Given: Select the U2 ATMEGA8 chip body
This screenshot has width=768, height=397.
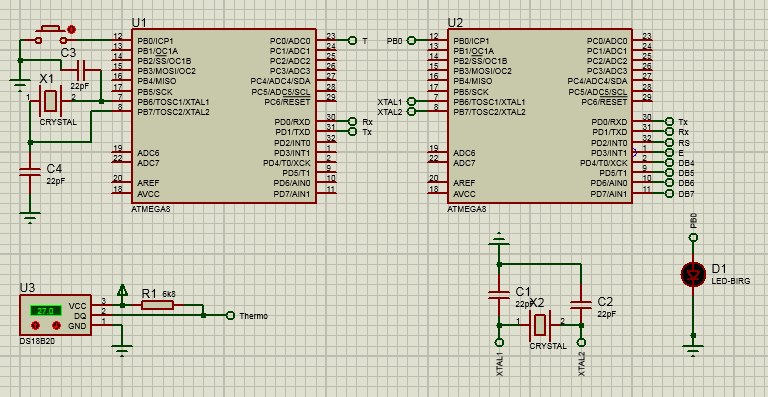Looking at the screenshot, I should click(539, 116).
